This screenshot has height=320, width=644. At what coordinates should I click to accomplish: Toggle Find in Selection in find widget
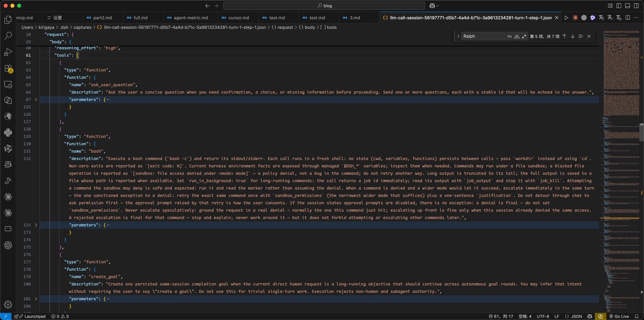coord(581,36)
